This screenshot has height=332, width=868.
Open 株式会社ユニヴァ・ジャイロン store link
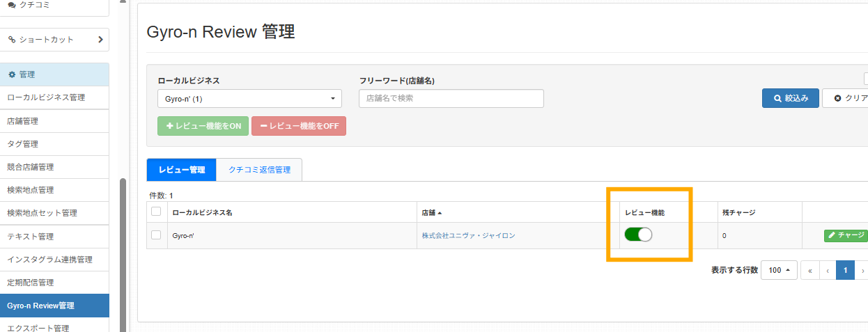pyautogui.click(x=468, y=236)
